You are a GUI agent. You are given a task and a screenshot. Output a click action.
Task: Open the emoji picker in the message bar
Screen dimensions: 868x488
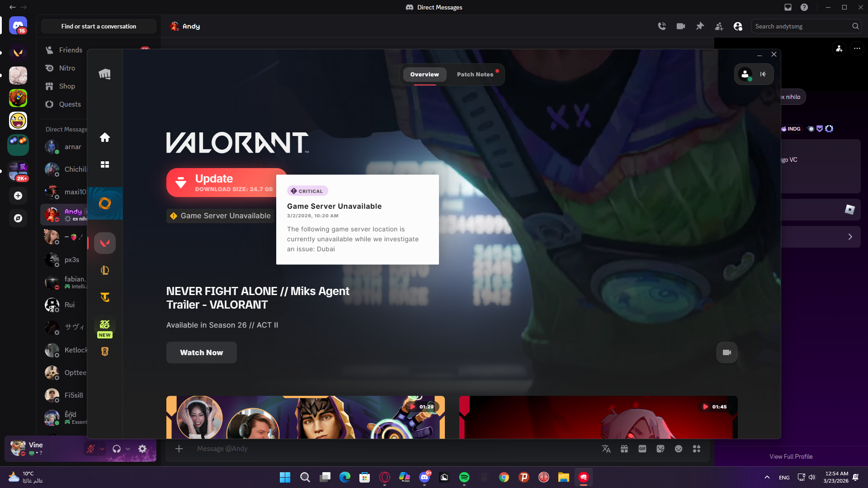[679, 449]
